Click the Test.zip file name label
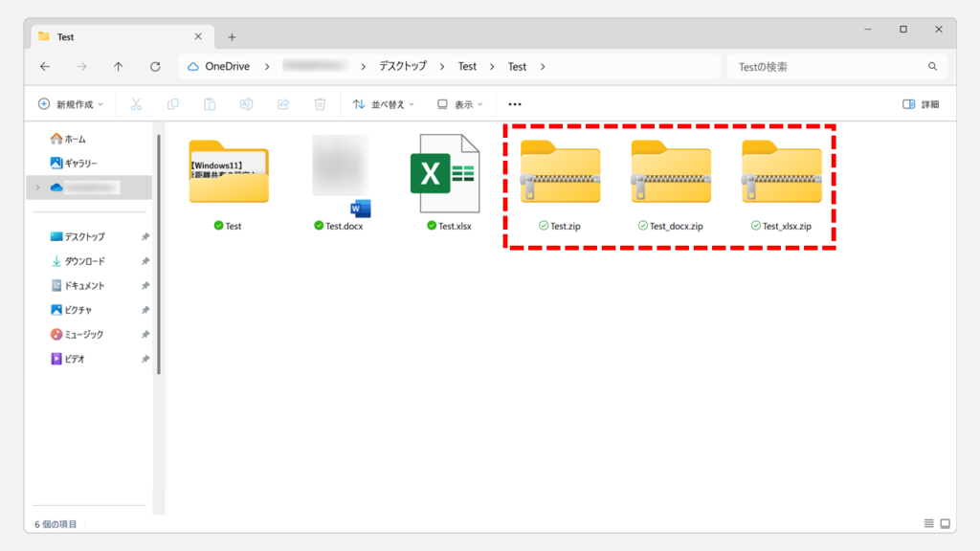The height and width of the screenshot is (551, 980). pyautogui.click(x=566, y=226)
